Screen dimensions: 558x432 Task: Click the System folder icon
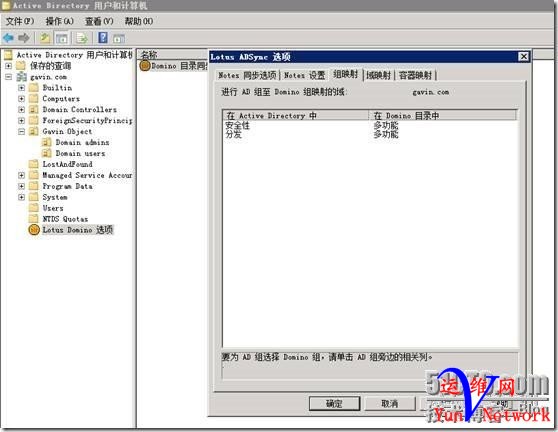[x=33, y=197]
